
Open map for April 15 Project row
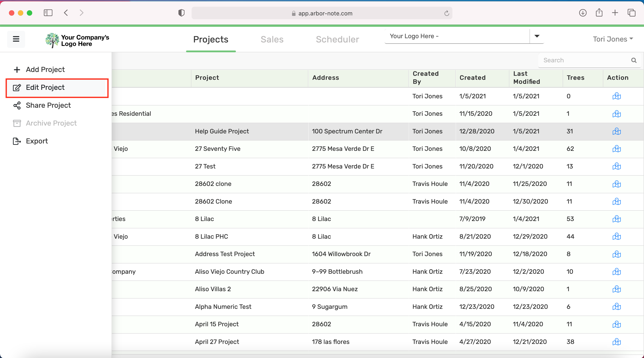[616, 324]
